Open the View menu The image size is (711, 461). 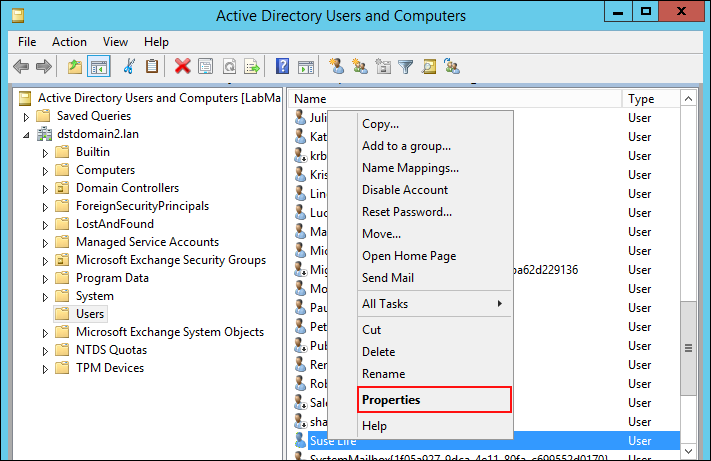(115, 42)
